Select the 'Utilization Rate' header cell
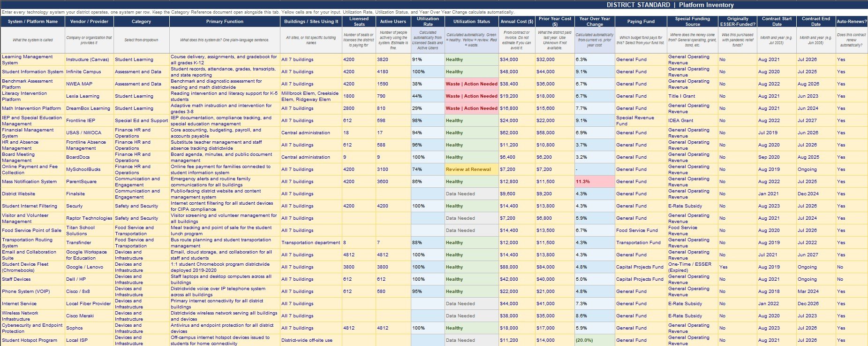The height and width of the screenshot is (346, 868). pyautogui.click(x=428, y=22)
